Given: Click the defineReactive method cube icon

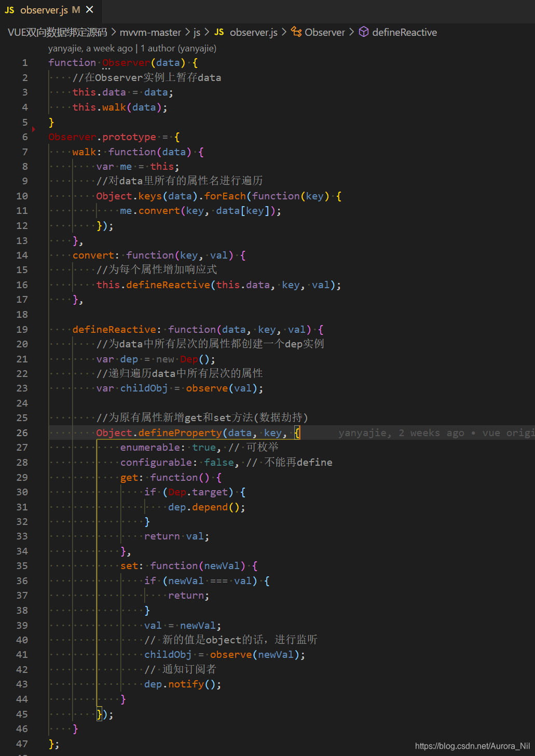Looking at the screenshot, I should pos(364,32).
